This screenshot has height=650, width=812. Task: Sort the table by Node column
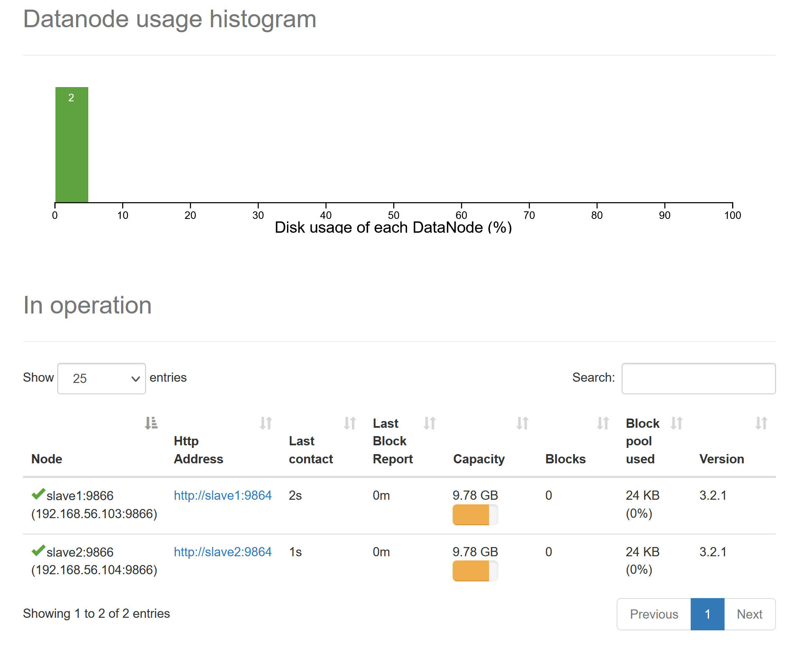tap(47, 459)
